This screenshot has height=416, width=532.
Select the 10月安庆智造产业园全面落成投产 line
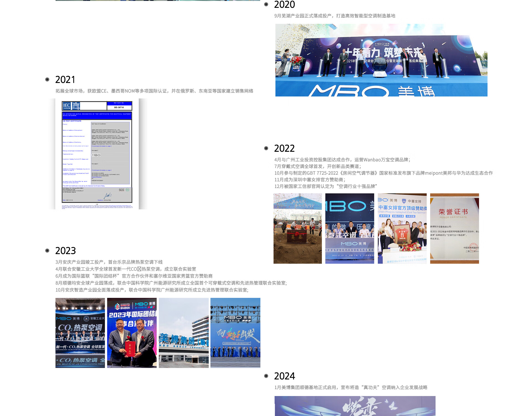152,290
